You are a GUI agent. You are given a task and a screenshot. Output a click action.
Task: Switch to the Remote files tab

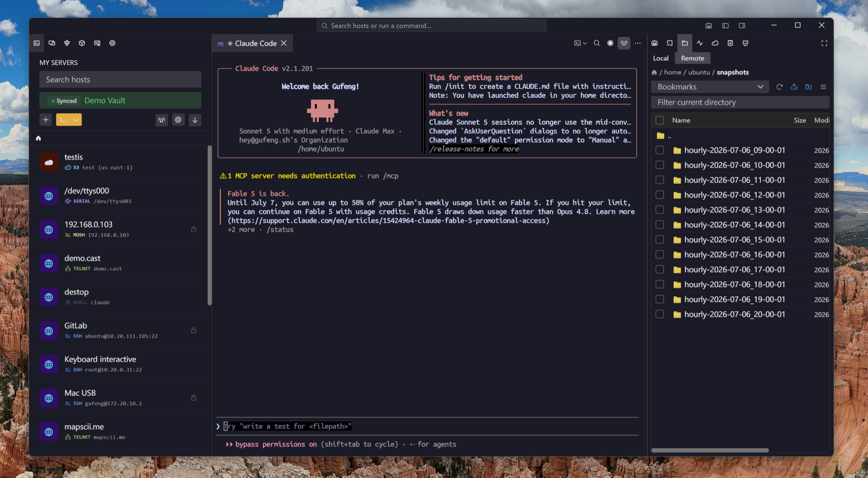coord(692,58)
